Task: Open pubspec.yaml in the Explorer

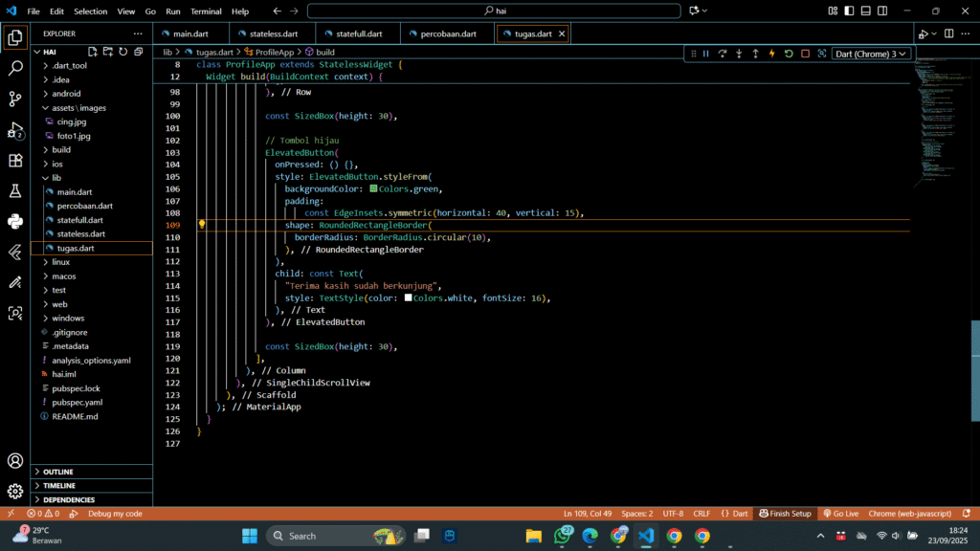Action: pos(78,403)
